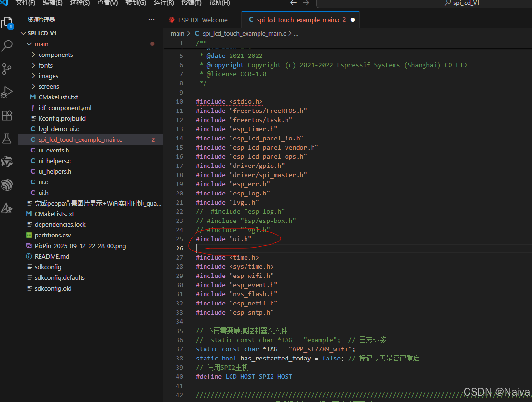Viewport: 532px width, 402px height.
Task: Click the VS Code logo icon
Action: coord(4,3)
